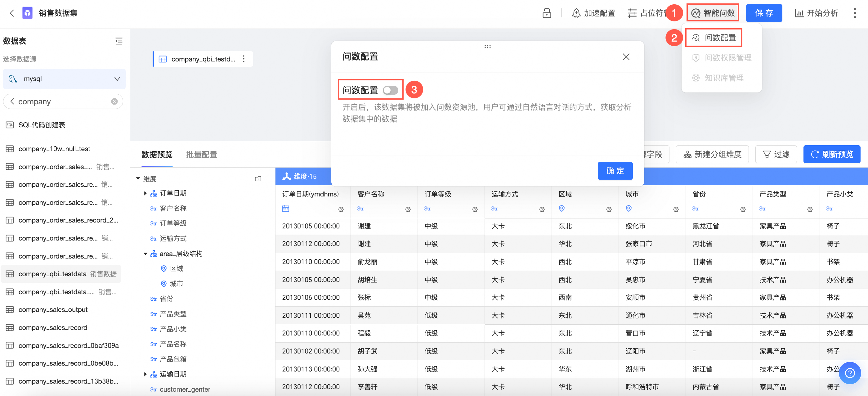Open options for company_qbi_testd... table node
The width and height of the screenshot is (868, 396).
coord(244,59)
